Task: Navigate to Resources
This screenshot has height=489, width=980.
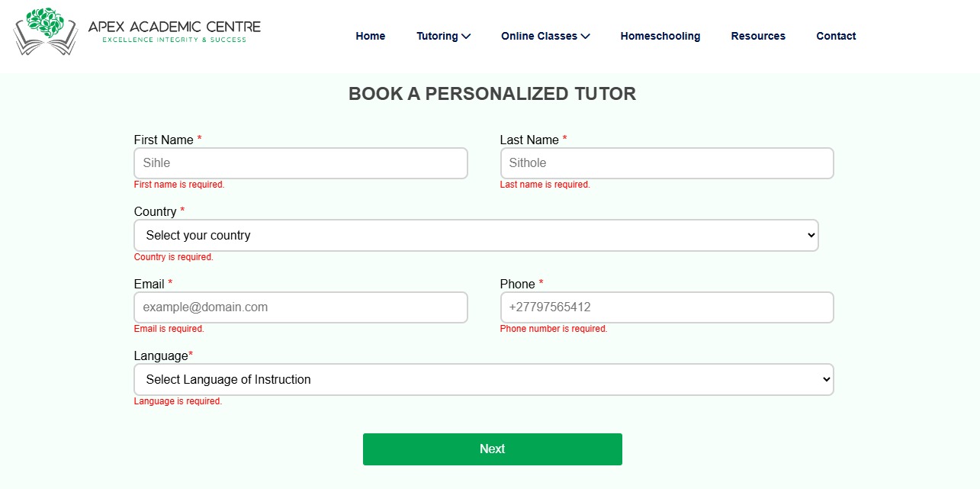Action: point(758,36)
